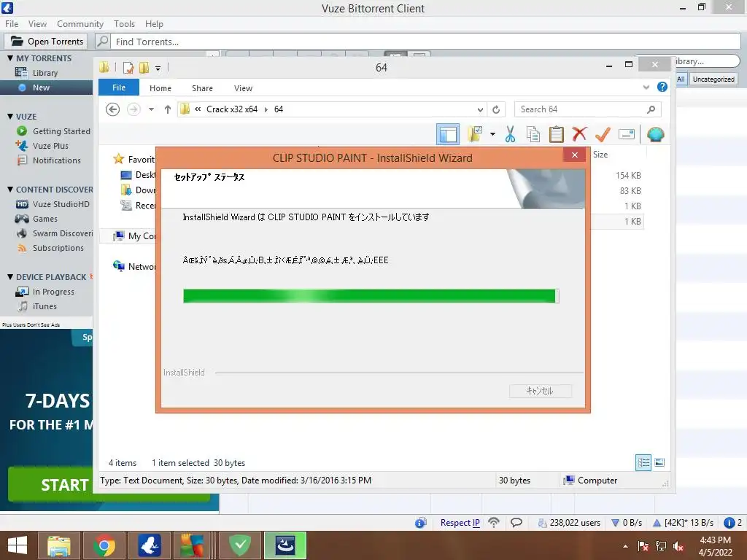
Task: Click the clipboard Paste icon in Explorer toolbar
Action: click(556, 135)
